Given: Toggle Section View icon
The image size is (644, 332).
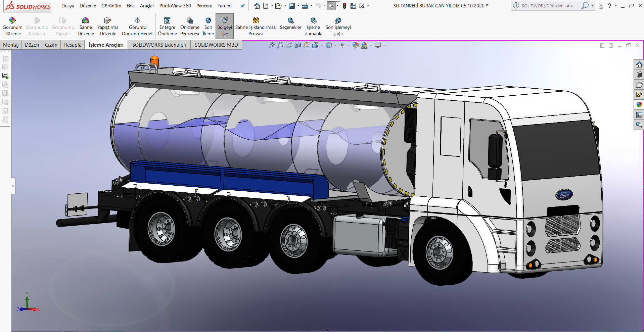Looking at the screenshot, I should (x=298, y=45).
